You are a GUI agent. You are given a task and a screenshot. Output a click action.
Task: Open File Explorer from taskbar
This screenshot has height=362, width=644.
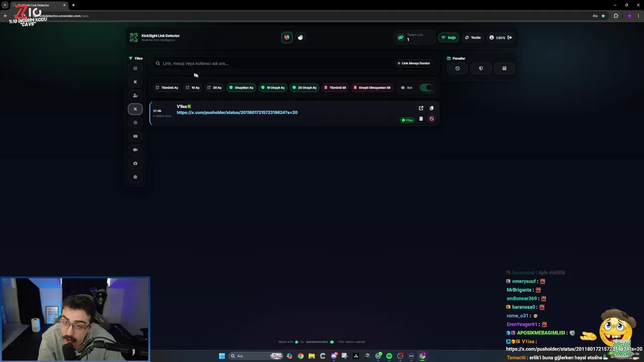312,356
